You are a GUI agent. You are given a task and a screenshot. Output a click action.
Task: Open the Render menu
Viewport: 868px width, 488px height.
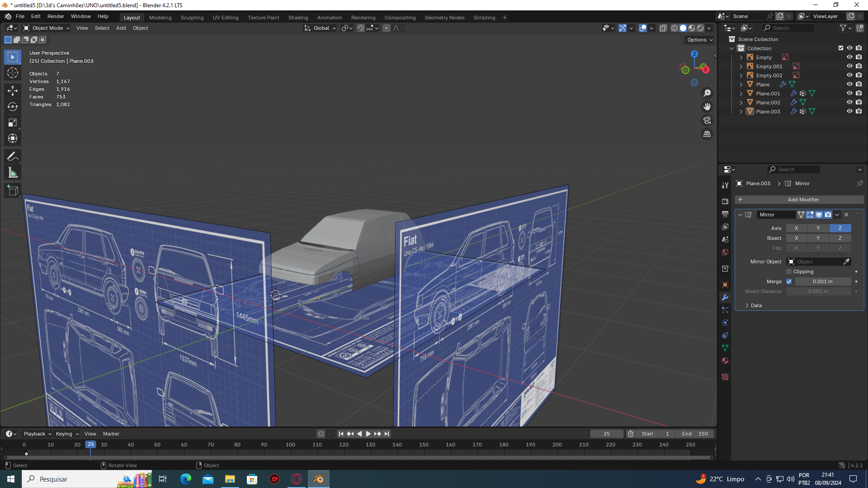point(56,16)
